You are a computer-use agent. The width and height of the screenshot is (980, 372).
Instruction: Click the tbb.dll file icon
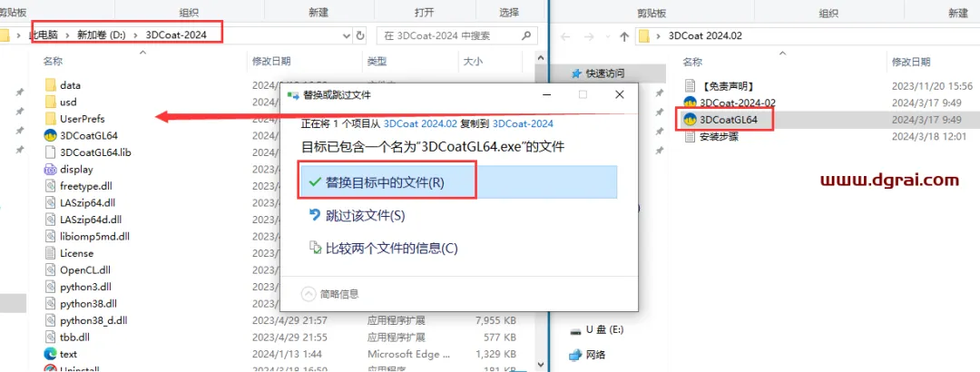coord(51,337)
